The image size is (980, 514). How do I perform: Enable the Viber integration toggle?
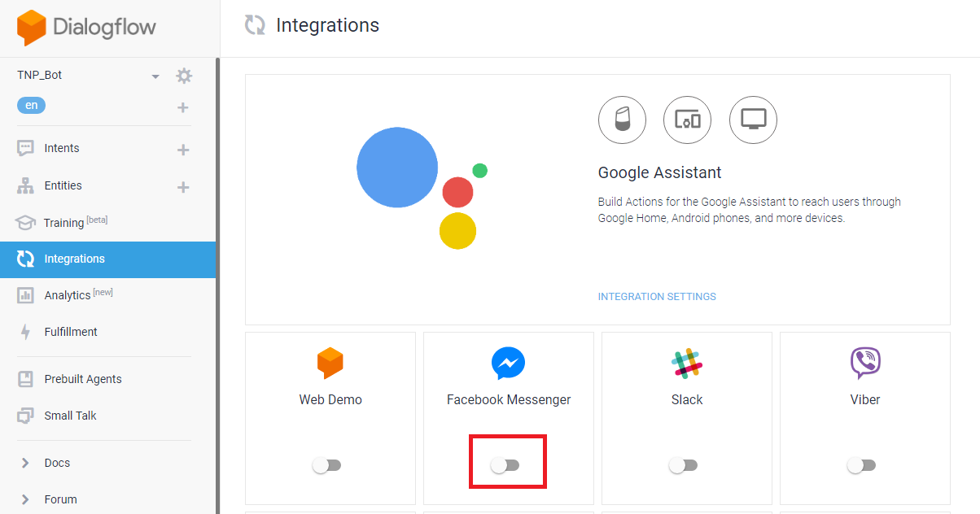[x=861, y=465]
